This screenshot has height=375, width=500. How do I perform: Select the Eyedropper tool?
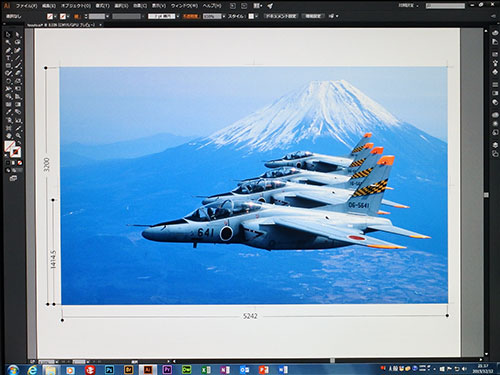tap(8, 112)
